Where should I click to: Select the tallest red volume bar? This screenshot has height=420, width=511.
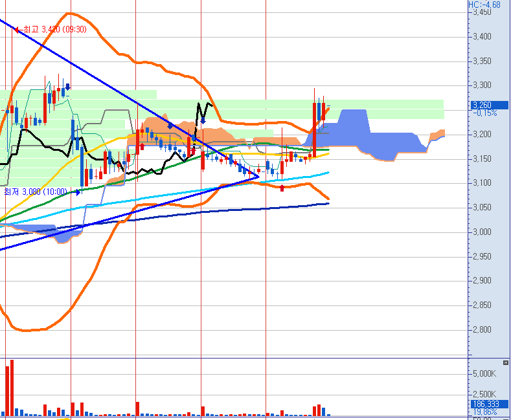coord(12,388)
